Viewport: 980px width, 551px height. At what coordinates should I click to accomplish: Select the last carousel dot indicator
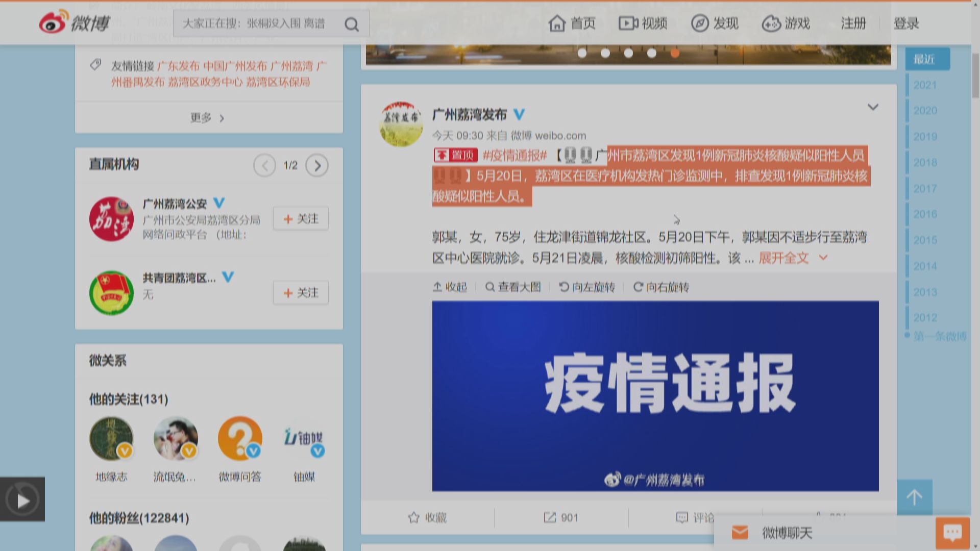[675, 53]
